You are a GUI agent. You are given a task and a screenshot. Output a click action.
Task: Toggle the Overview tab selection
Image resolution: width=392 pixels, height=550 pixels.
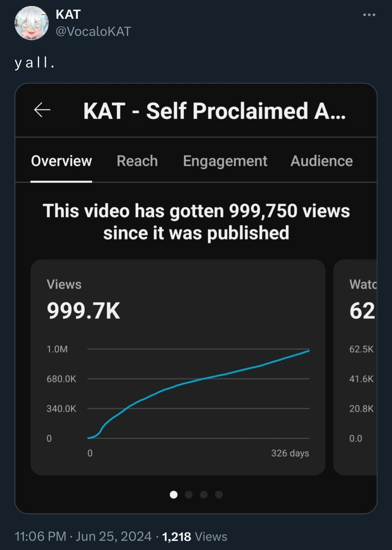61,161
